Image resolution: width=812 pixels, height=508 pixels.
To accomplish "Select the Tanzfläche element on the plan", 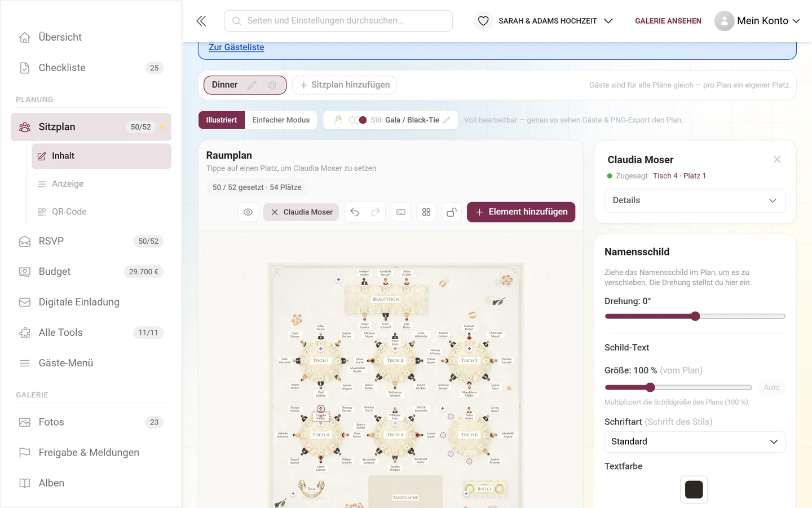I will 405,491.
